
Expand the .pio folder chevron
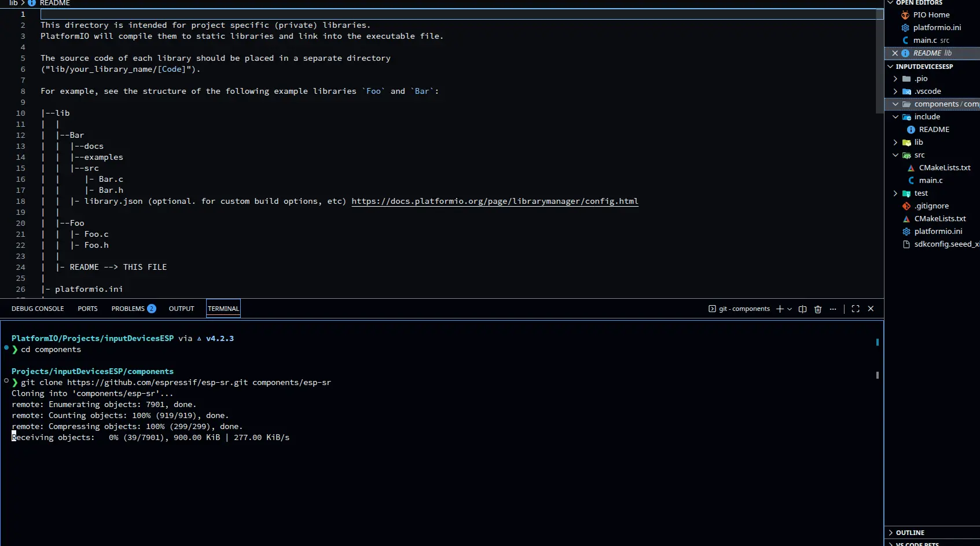coord(895,79)
